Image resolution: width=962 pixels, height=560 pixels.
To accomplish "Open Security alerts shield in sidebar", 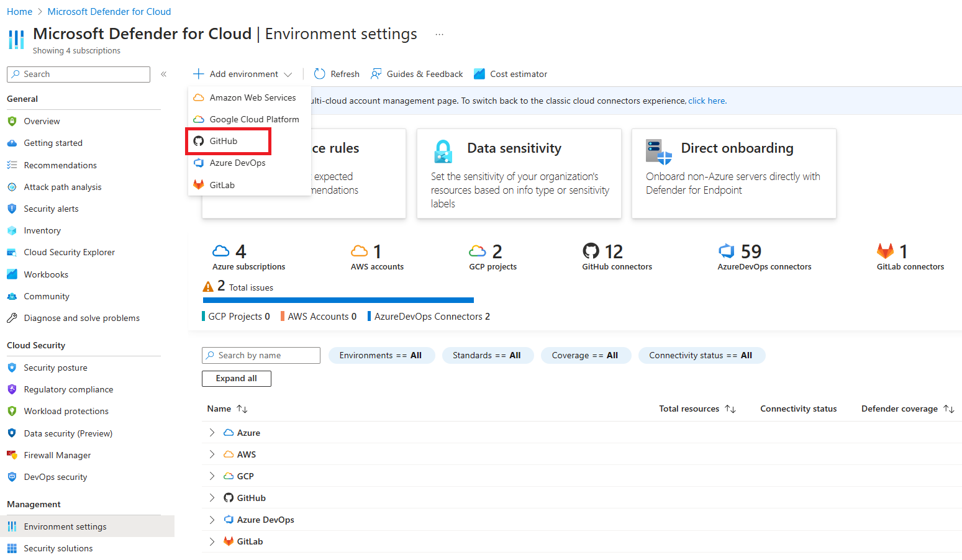I will 12,209.
